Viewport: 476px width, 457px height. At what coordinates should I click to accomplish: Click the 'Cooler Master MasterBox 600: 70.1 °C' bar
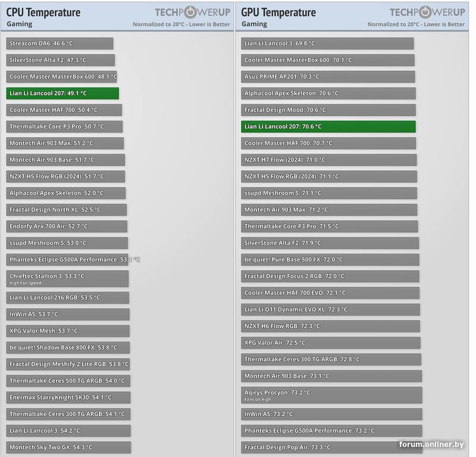pyautogui.click(x=328, y=60)
